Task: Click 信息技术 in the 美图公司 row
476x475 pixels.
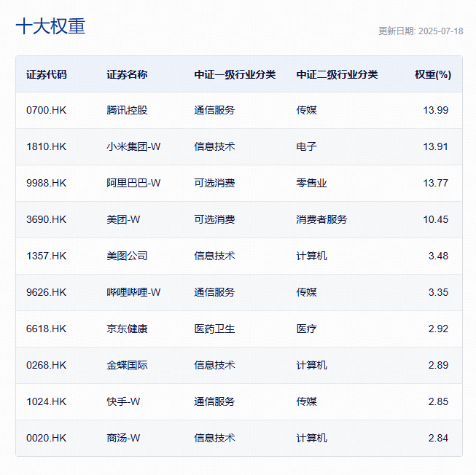Action: point(214,256)
